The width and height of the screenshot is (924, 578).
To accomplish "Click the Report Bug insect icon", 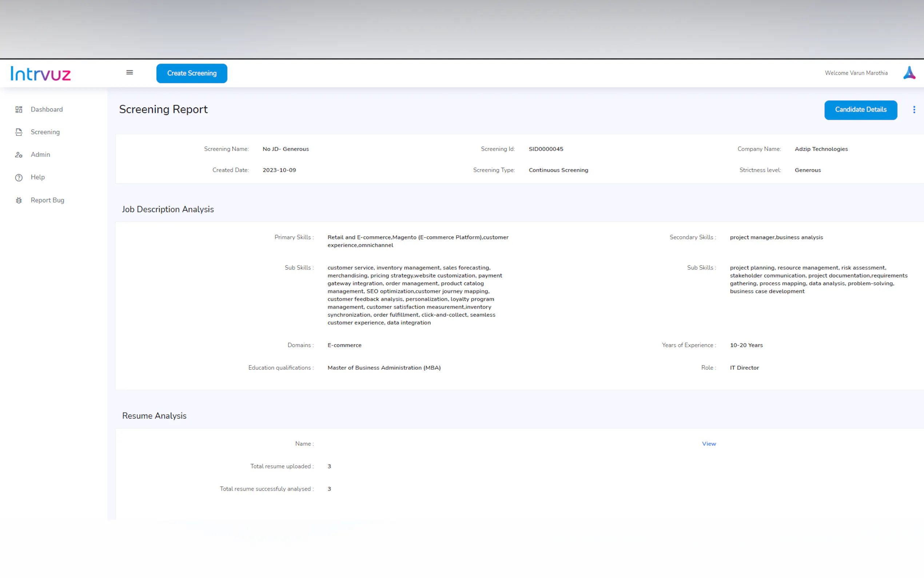I will 19,200.
